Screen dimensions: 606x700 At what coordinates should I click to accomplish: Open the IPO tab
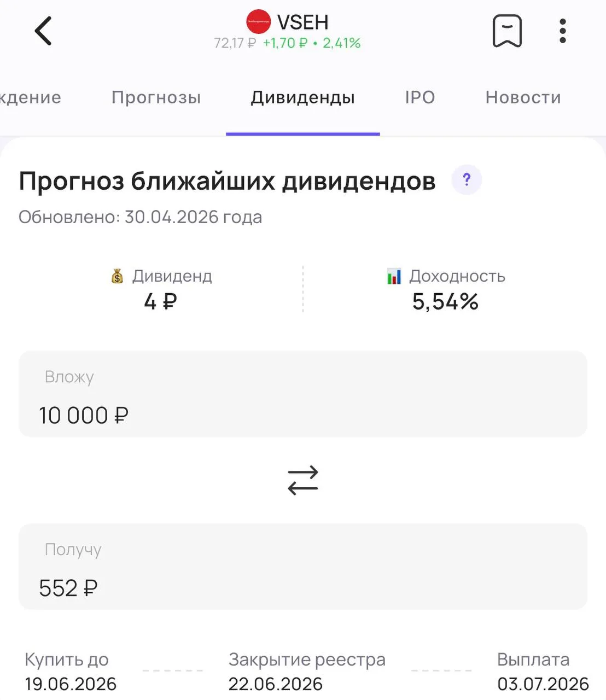[420, 97]
